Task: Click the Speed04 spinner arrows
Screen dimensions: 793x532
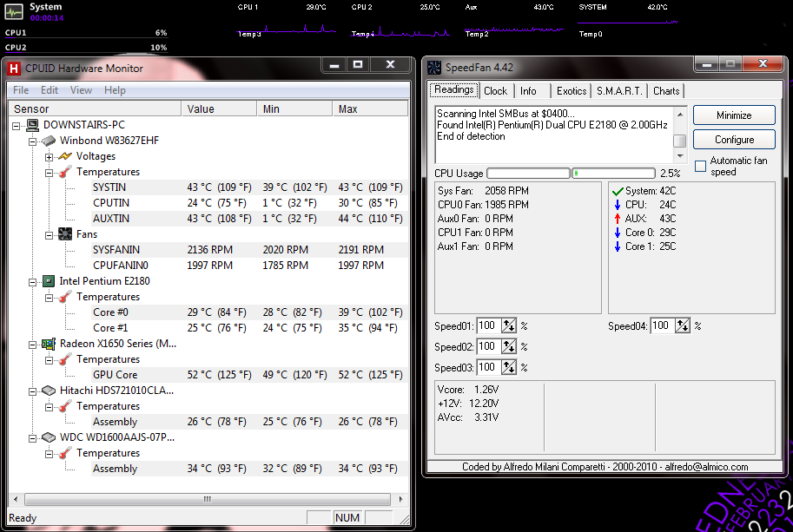Action: [683, 325]
